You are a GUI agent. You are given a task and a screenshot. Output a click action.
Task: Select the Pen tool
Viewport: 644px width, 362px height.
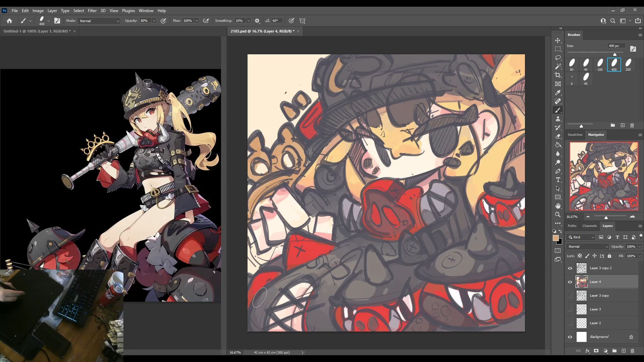click(x=558, y=171)
